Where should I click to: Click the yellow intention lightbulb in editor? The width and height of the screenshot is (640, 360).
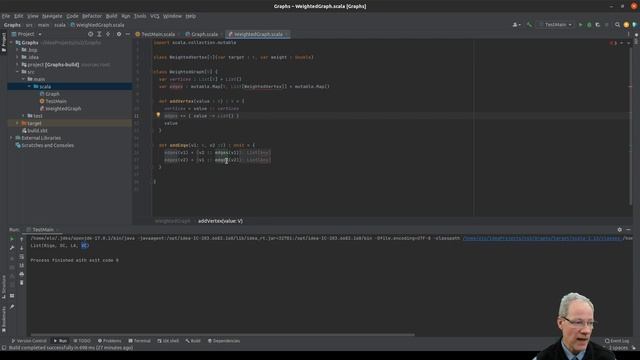click(158, 115)
